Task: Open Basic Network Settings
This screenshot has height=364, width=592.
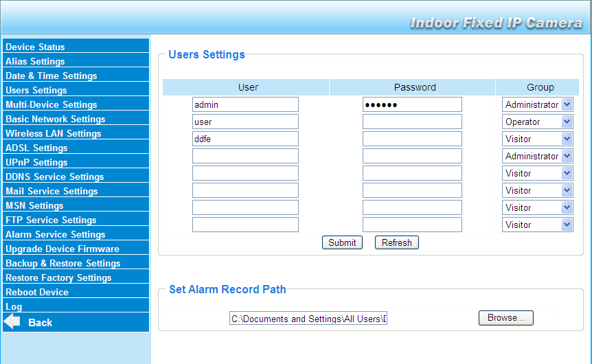Action: [76, 117]
